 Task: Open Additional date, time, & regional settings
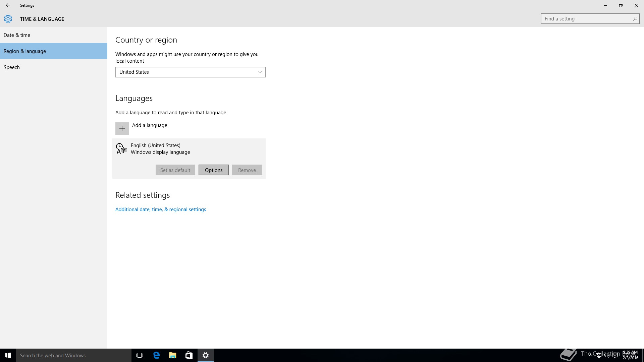tap(161, 209)
